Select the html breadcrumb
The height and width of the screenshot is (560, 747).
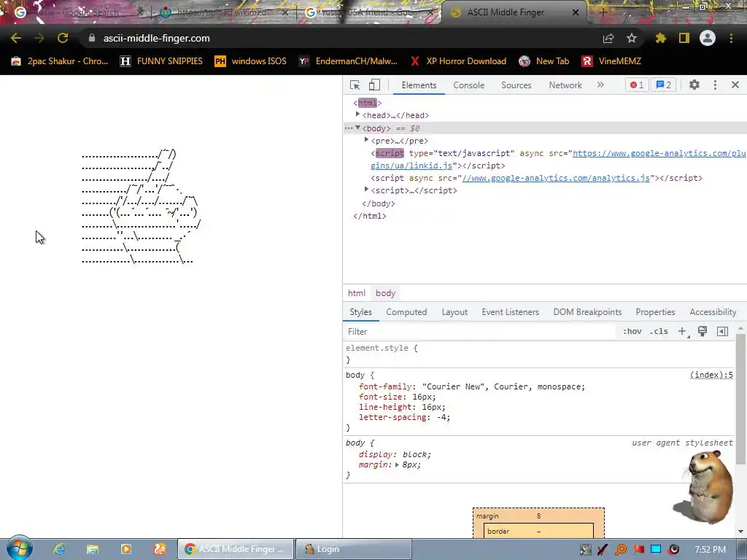(x=356, y=293)
